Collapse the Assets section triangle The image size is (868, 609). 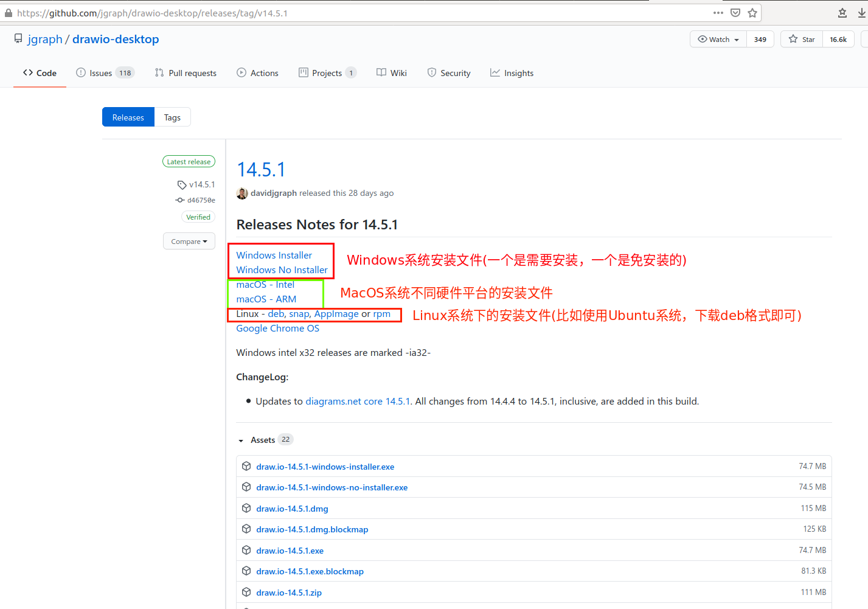click(x=241, y=440)
